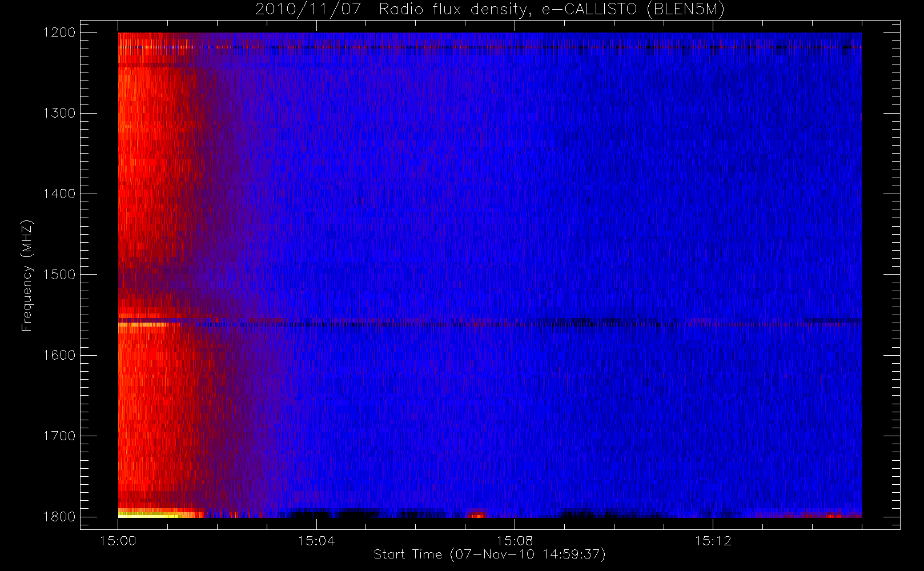Click the 15:08 time tick label
Viewport: 924px width, 571px height.
point(515,541)
